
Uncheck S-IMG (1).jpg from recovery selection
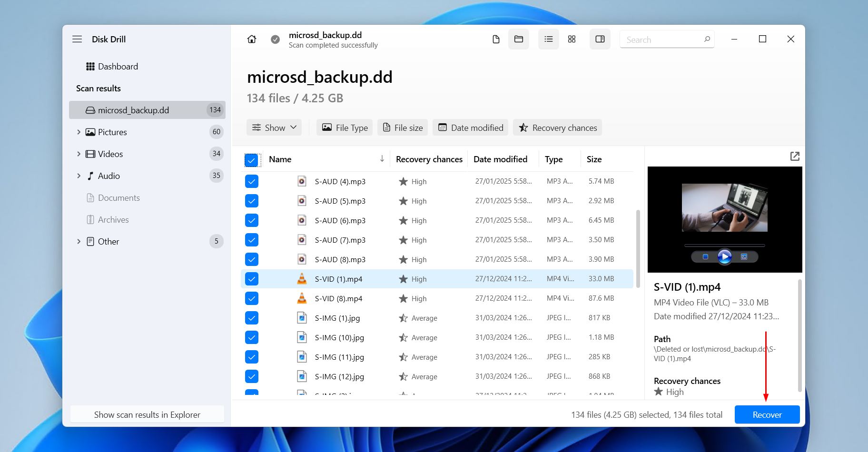tap(252, 317)
